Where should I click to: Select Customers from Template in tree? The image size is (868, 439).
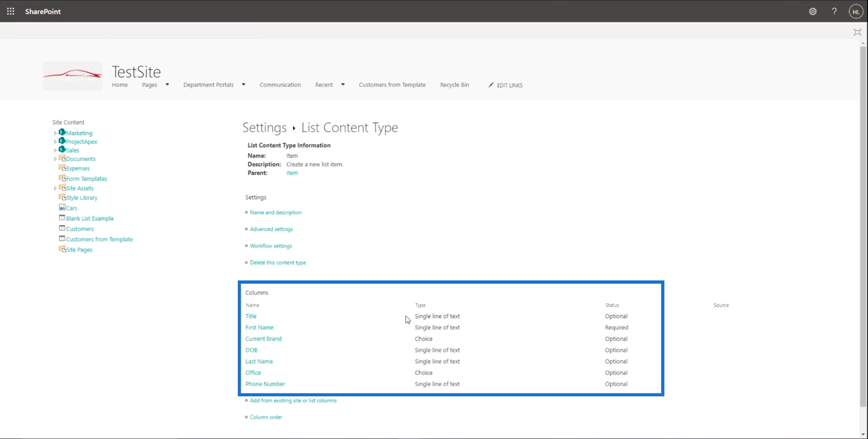[99, 239]
